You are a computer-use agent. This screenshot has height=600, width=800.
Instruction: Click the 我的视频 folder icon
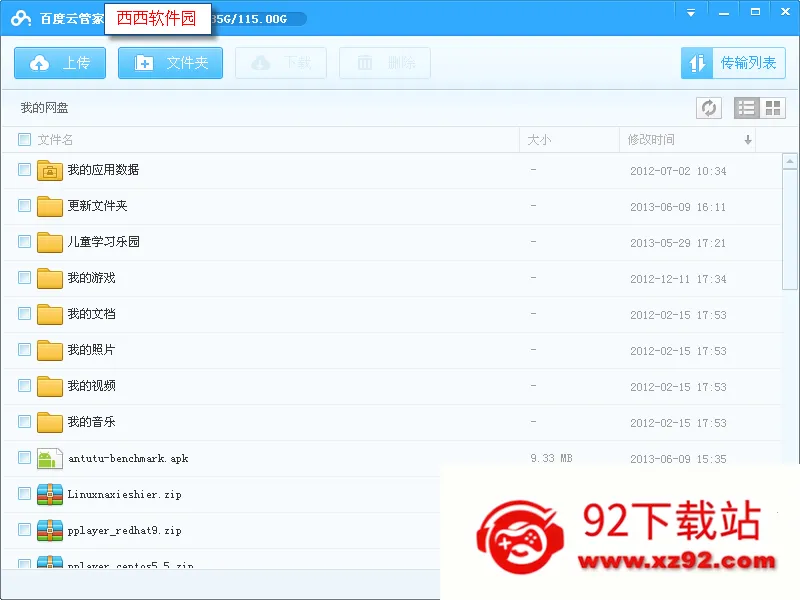(x=49, y=386)
